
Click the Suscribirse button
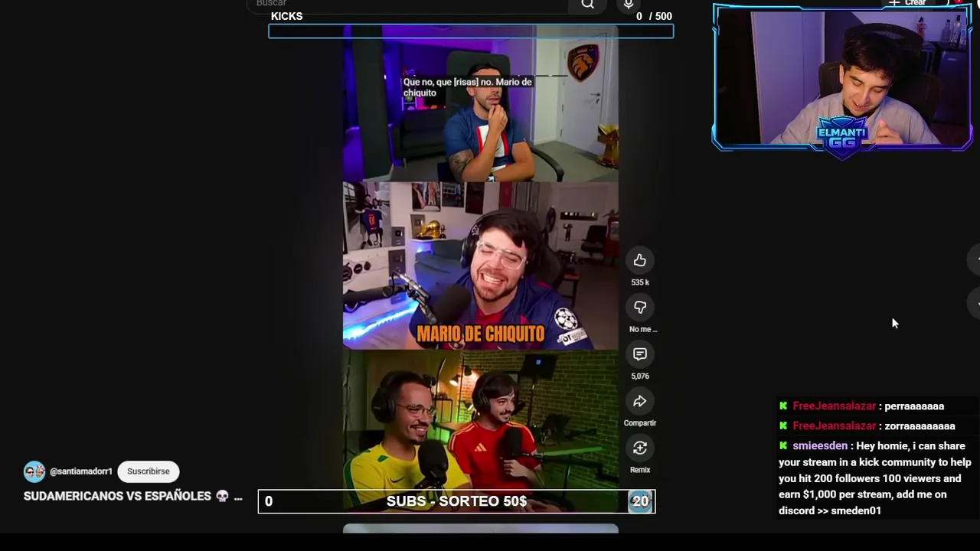[149, 471]
